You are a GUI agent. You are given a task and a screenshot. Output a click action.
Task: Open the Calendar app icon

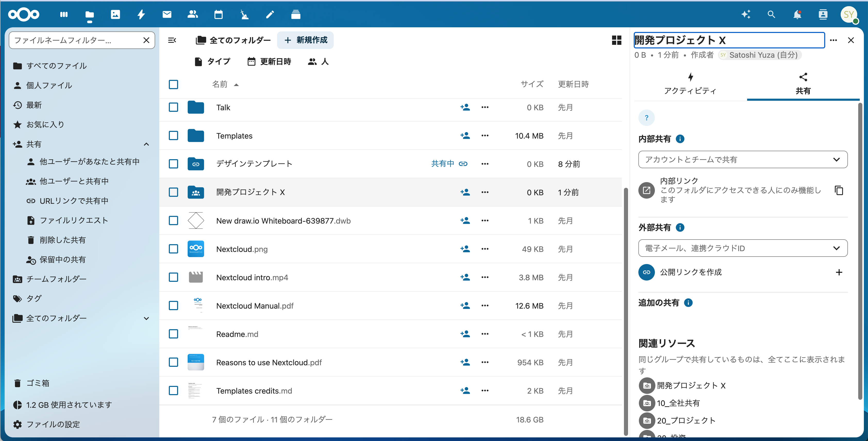218,14
